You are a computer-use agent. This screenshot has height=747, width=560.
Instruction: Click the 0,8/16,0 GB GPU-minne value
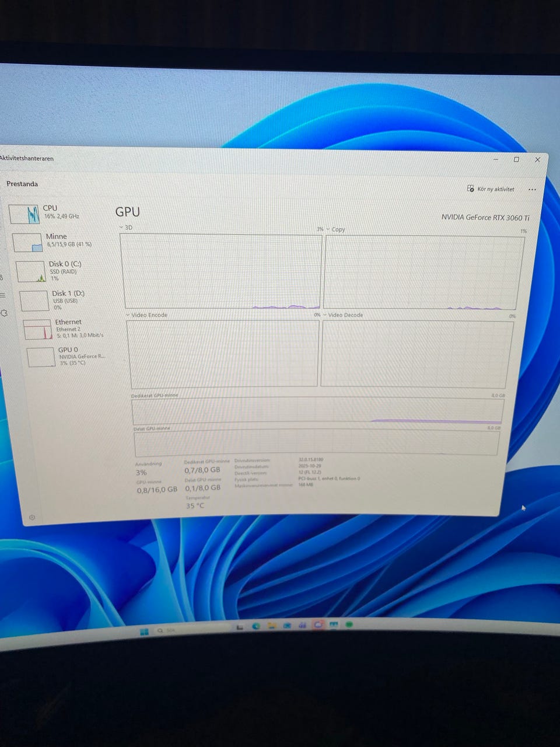(157, 490)
